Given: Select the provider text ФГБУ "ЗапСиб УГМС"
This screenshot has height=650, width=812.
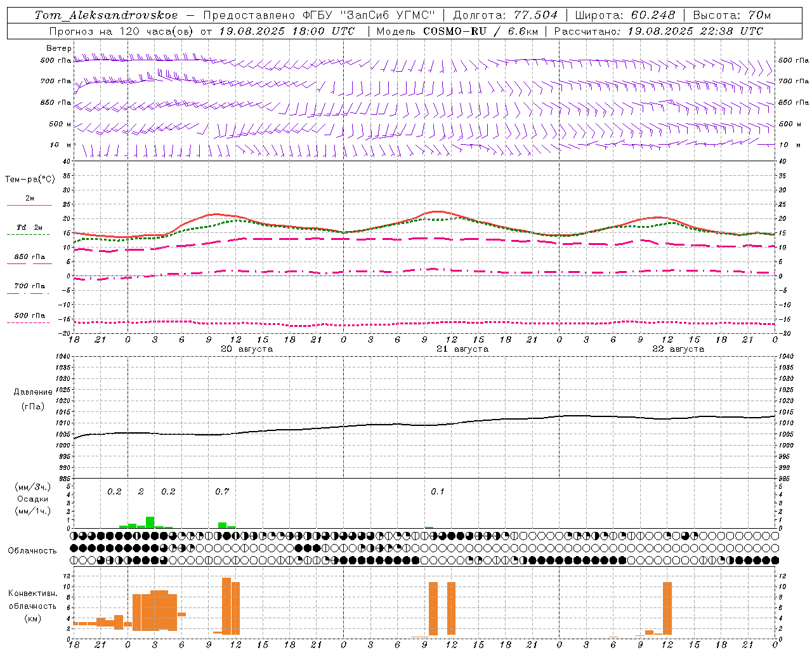Looking at the screenshot, I should [x=369, y=15].
